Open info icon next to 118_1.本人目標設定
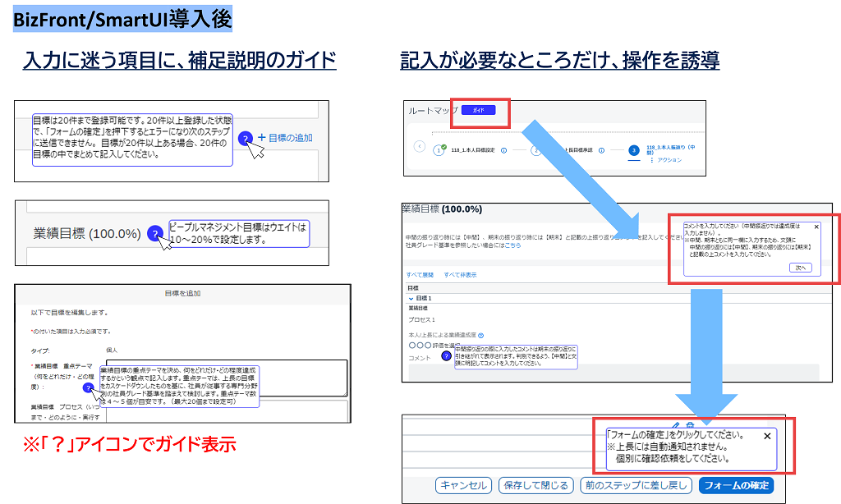Viewport: 841px width, 504px height. (503, 151)
